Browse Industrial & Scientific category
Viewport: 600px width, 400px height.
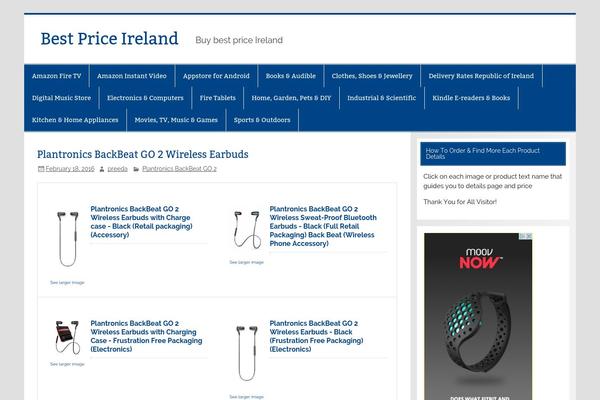(382, 98)
